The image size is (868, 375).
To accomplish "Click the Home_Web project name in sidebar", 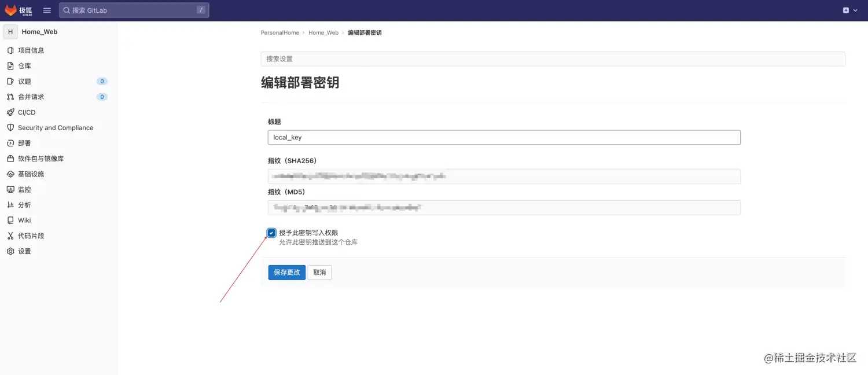I will 39,32.
